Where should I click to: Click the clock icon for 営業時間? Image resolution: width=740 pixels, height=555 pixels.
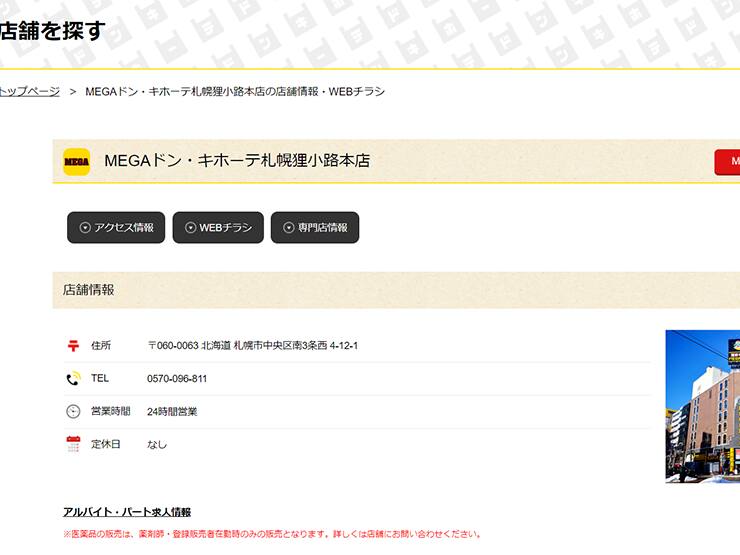pos(73,411)
